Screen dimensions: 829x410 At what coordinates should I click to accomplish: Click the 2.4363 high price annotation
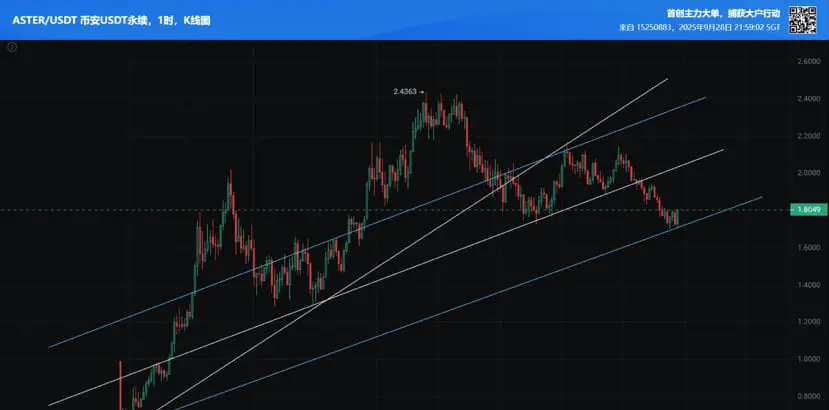(408, 92)
